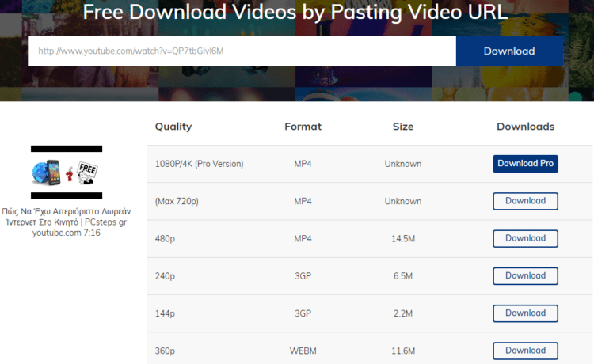This screenshot has height=364, width=594.
Task: Select the Quality column header
Action: [173, 127]
